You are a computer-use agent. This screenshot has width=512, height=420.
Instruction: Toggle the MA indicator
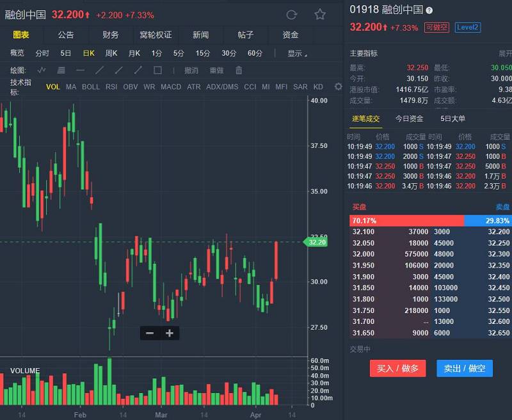click(x=71, y=87)
